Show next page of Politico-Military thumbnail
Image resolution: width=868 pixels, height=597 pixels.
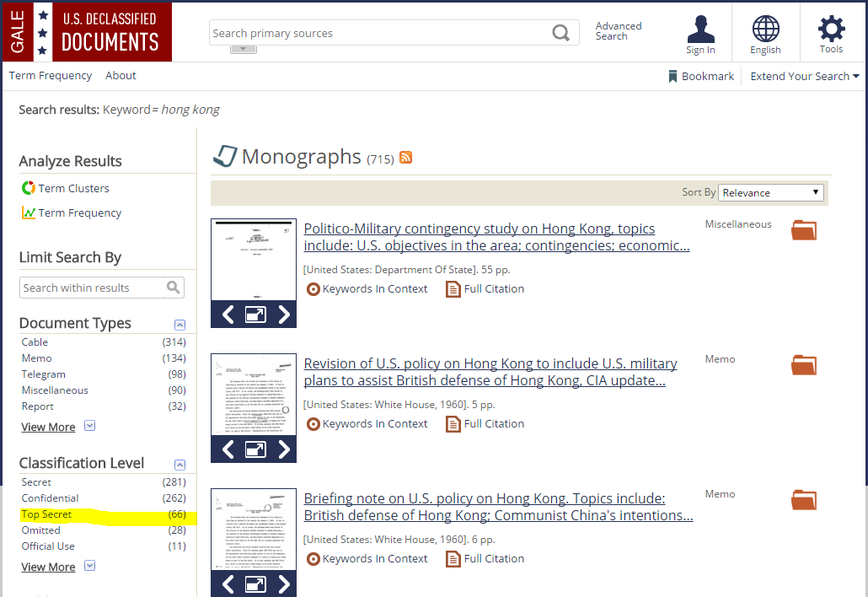(x=283, y=315)
